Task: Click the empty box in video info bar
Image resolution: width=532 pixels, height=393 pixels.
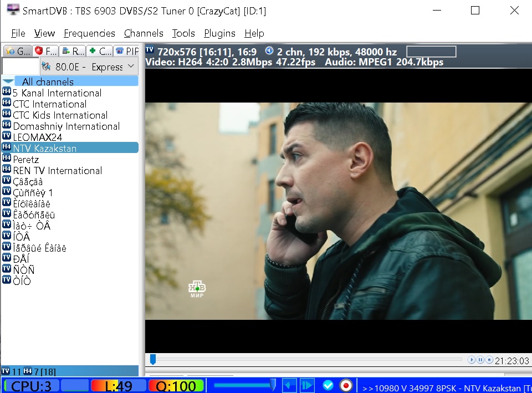Action: coord(431,52)
